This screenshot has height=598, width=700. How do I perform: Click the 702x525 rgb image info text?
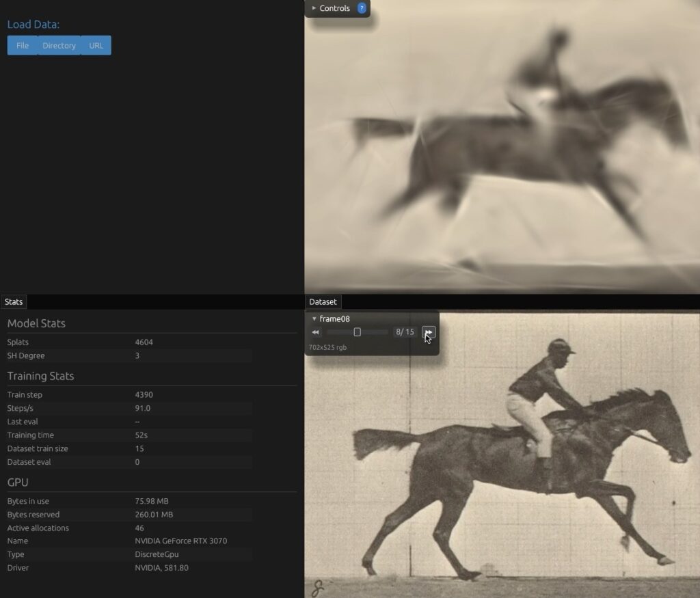pos(327,347)
